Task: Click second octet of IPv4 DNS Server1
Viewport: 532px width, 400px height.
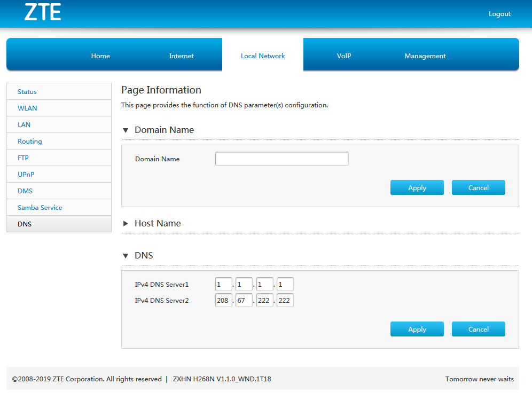Action: tap(244, 284)
